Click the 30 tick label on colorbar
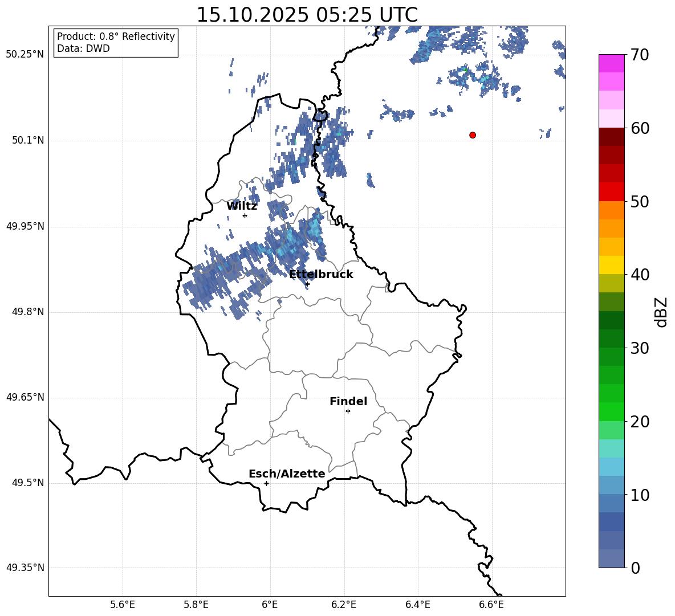675x616 pixels. [640, 348]
